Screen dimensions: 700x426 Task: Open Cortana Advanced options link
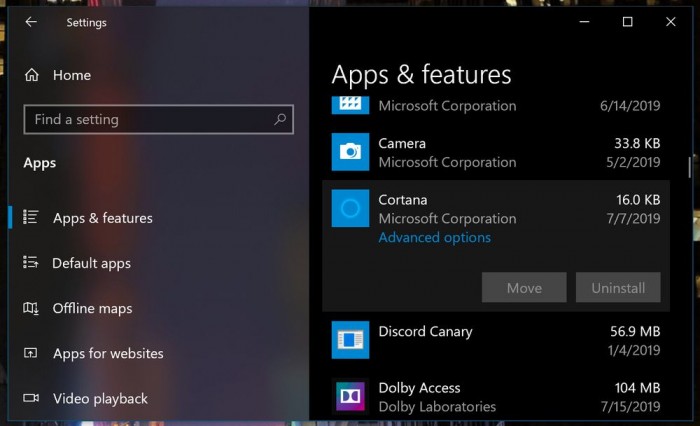pyautogui.click(x=434, y=237)
